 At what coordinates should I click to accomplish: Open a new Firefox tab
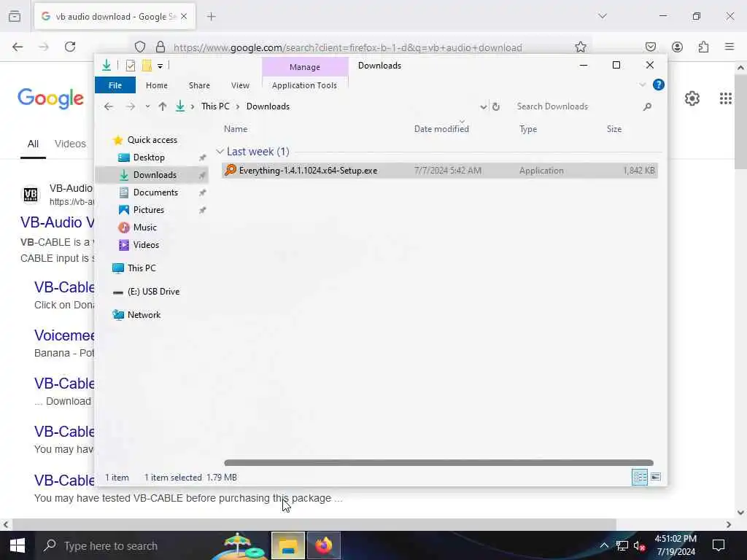212,17
